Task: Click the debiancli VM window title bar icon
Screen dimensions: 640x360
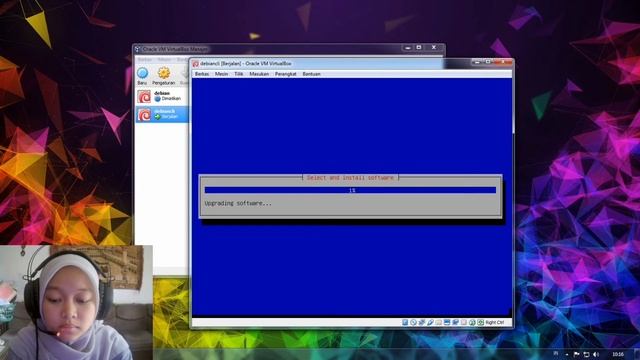Action: (196, 64)
